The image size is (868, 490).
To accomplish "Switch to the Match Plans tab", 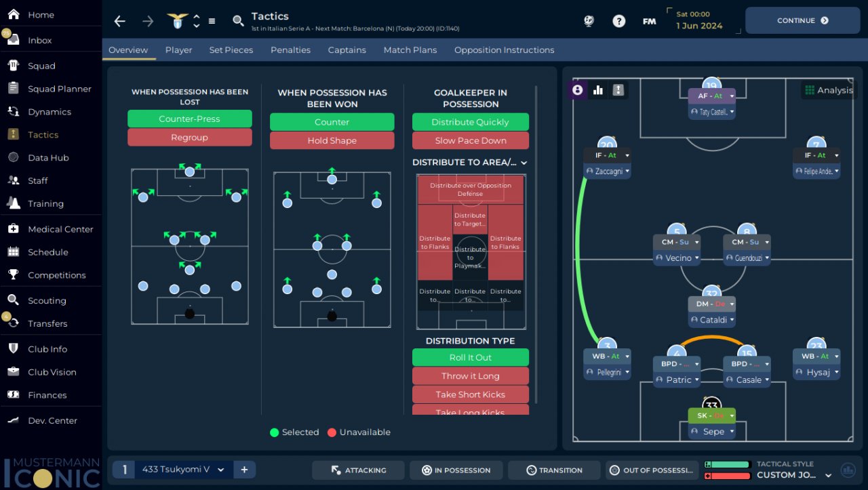I will coord(410,50).
